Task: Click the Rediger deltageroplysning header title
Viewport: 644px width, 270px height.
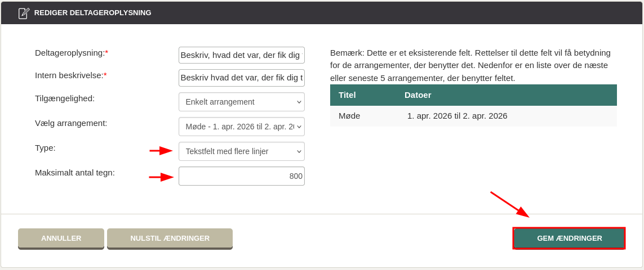Action: (92, 13)
